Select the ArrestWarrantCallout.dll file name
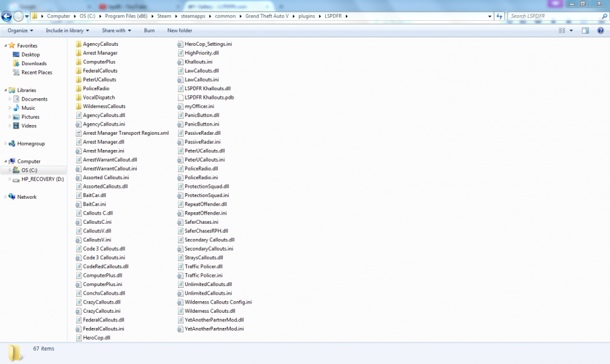 coord(110,160)
